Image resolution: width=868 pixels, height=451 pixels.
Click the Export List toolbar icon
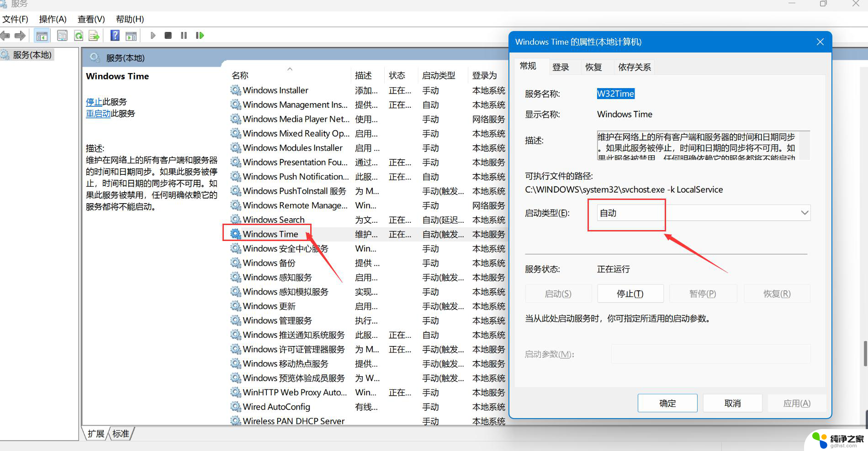[x=94, y=36]
